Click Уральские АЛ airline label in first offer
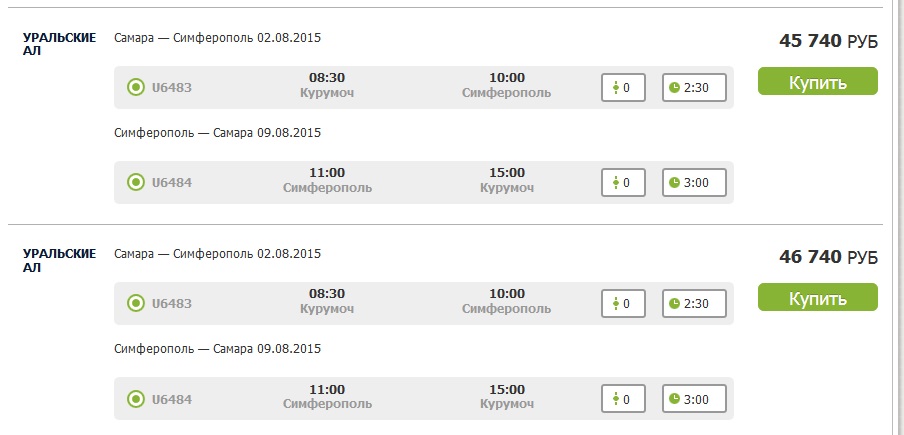904x435 pixels. [x=59, y=44]
